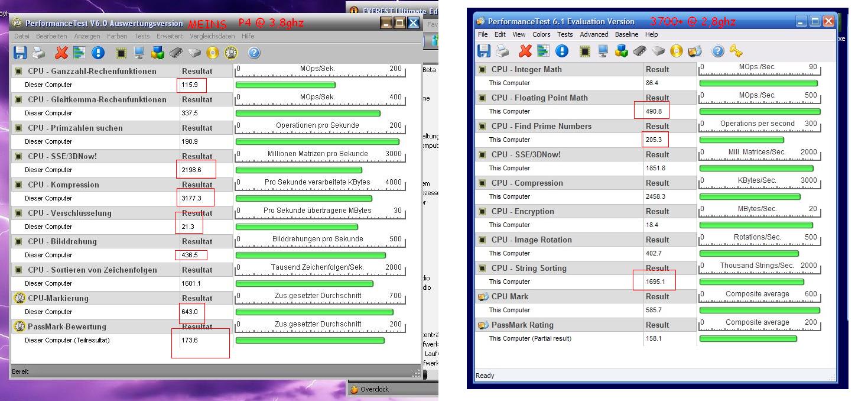
Task: Open the baseline chart icon in V6.0 toolbar
Action: (80, 53)
